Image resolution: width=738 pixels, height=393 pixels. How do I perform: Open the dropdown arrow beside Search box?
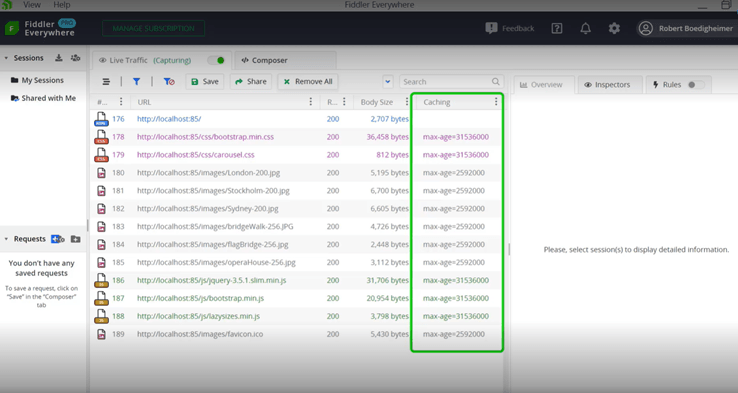click(388, 81)
